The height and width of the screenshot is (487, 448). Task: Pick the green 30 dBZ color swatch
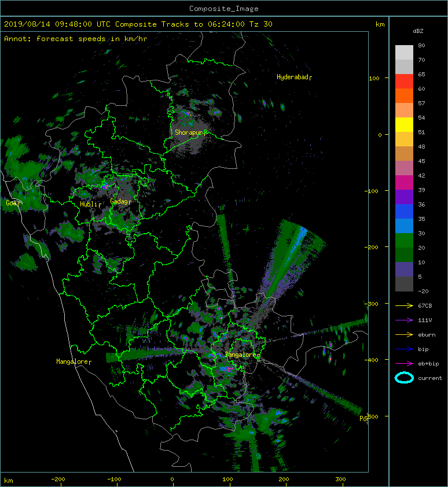pyautogui.click(x=404, y=240)
